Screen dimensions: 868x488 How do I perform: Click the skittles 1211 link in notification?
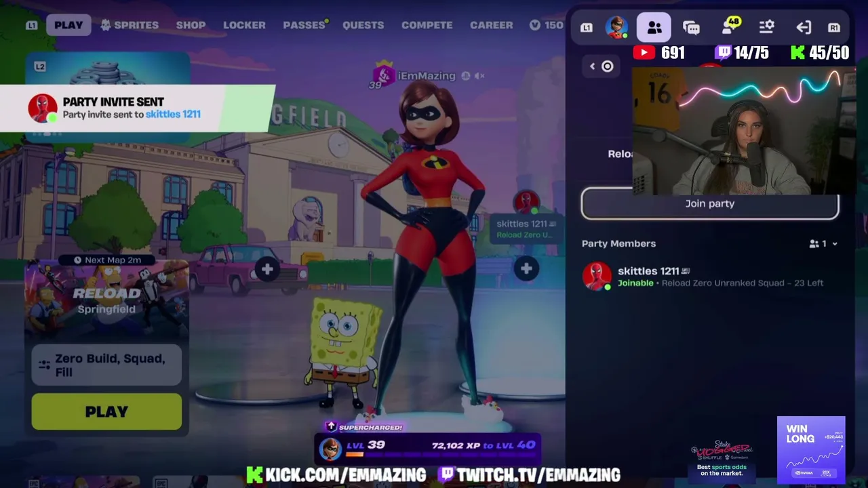173,115
